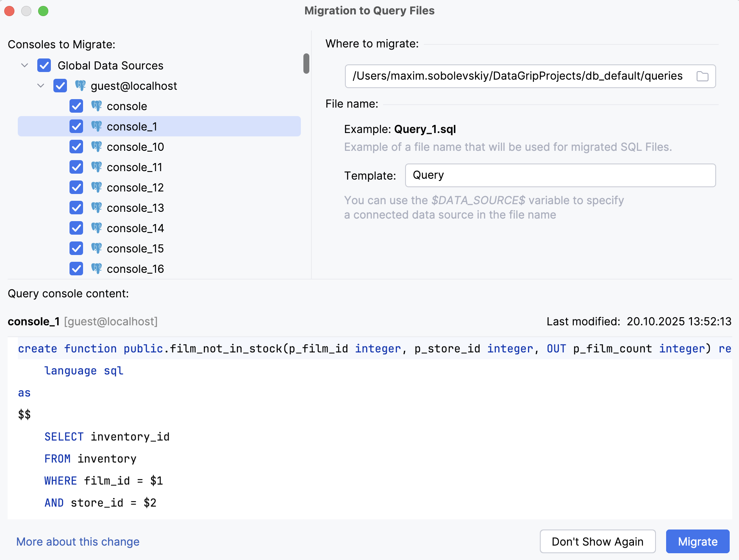This screenshot has height=560, width=739.
Task: Collapse the Global Data Sources node
Action: point(25,66)
